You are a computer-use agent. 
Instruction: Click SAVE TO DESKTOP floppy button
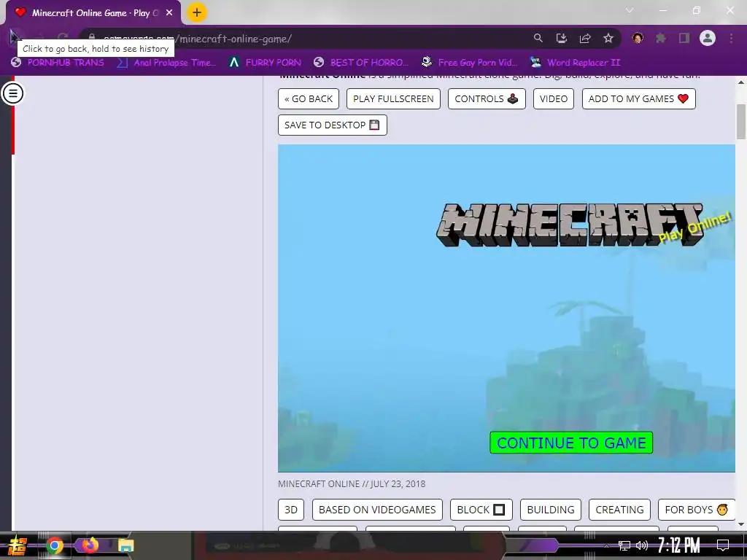pos(333,125)
